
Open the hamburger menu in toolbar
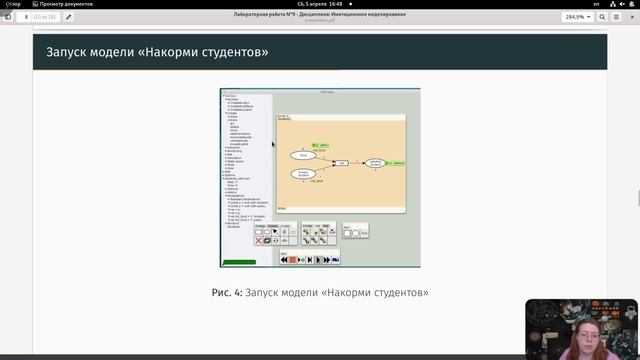[x=616, y=17]
